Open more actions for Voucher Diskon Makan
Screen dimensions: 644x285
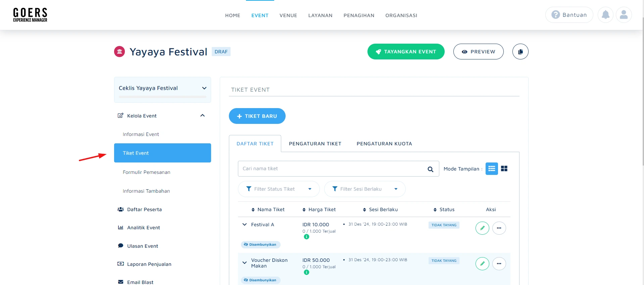499,264
